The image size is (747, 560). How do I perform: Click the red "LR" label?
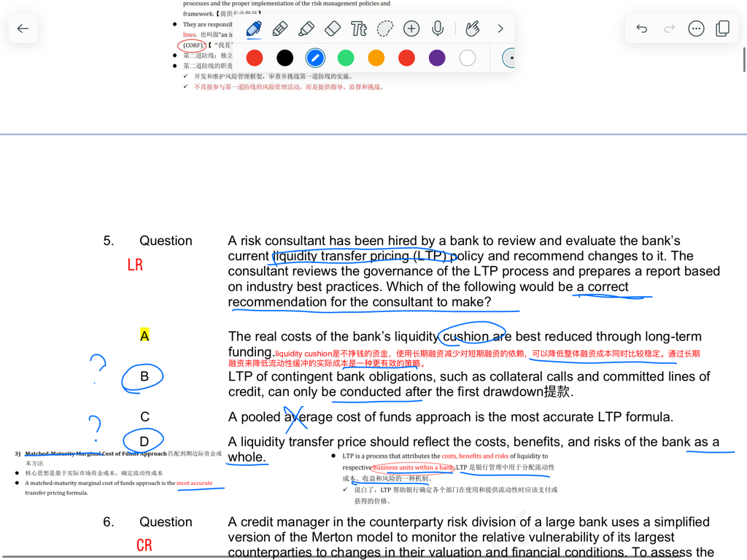(x=135, y=265)
